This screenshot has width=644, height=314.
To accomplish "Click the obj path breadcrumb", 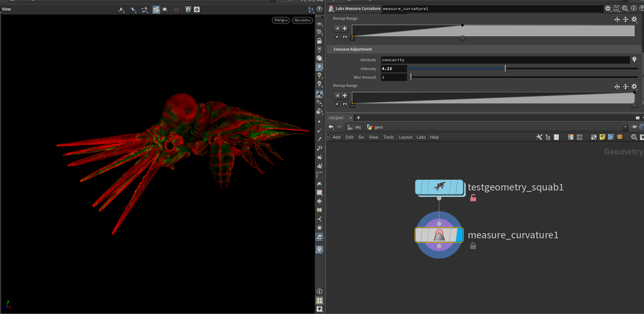I will click(x=354, y=127).
